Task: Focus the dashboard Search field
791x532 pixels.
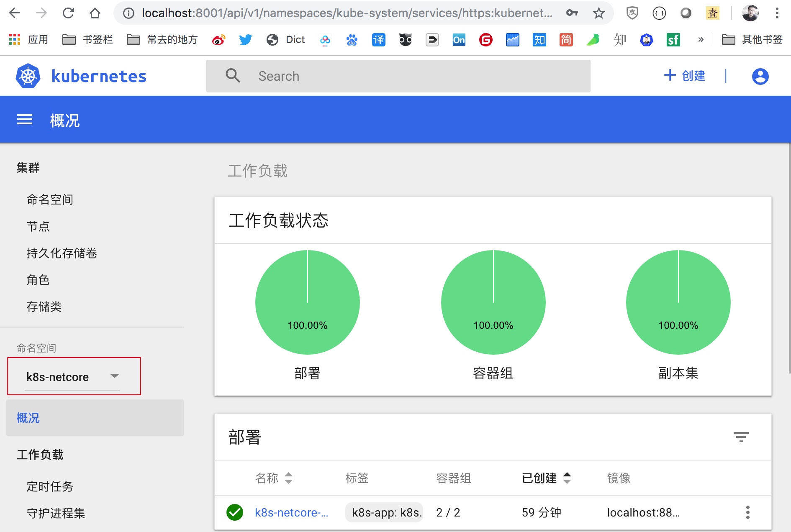Action: (x=398, y=76)
